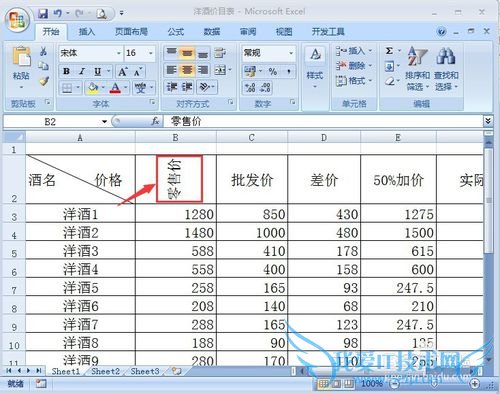The width and height of the screenshot is (500, 394).
Task: Switch to the 开发工具 ribbon tab
Action: pyautogui.click(x=328, y=32)
